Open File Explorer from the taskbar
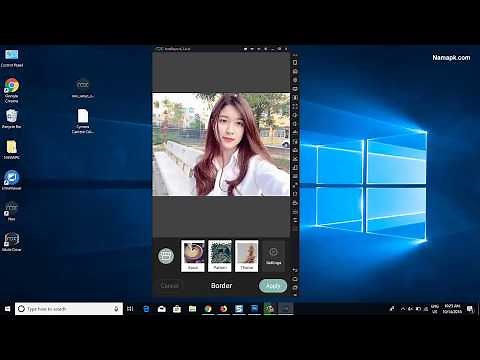Image resolution: width=480 pixels, height=360 pixels. [192, 309]
